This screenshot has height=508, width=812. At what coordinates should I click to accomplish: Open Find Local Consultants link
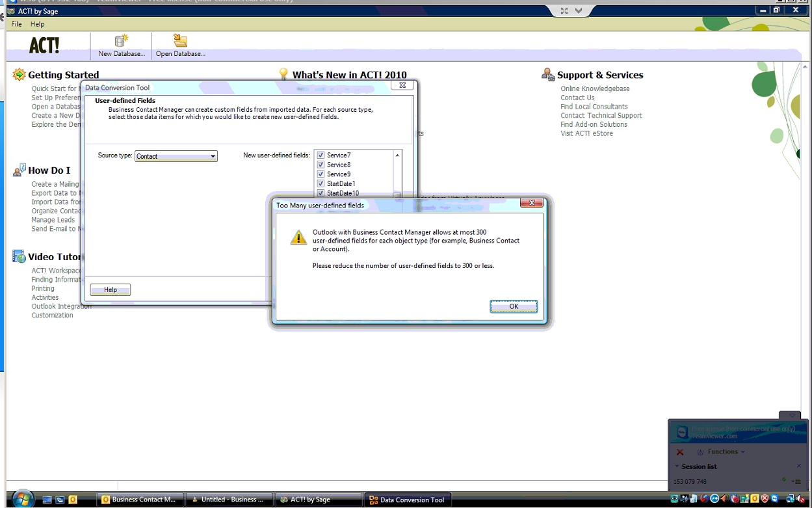pos(594,107)
